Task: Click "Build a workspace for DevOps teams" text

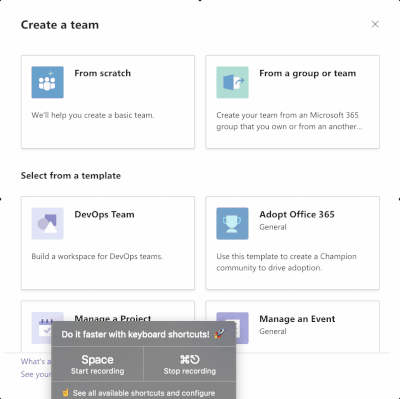Action: (97, 256)
